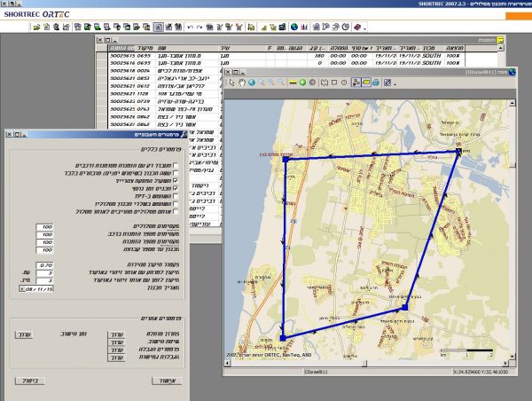Click the top-right route waypoint square on map
The height and width of the screenshot is (401, 532).
458,151
